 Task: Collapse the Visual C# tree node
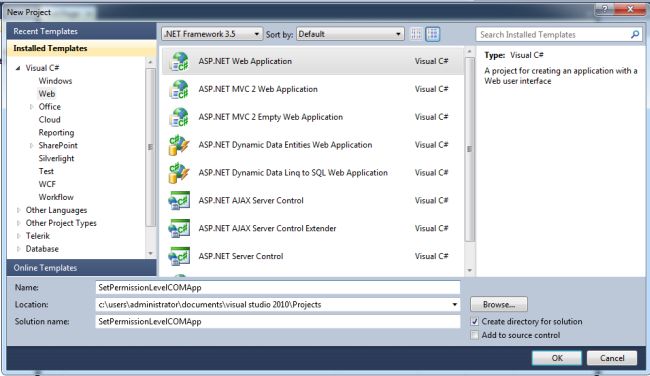pos(18,68)
